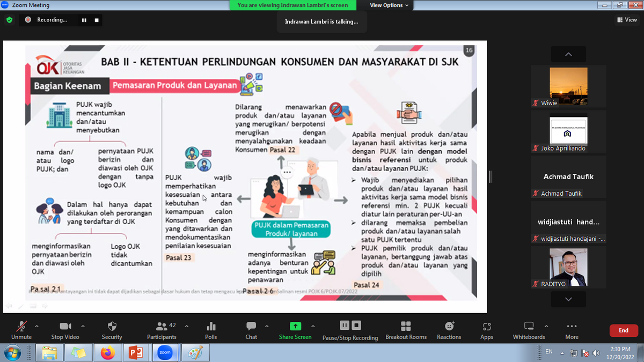
Task: Open the Polls icon
Action: [211, 329]
